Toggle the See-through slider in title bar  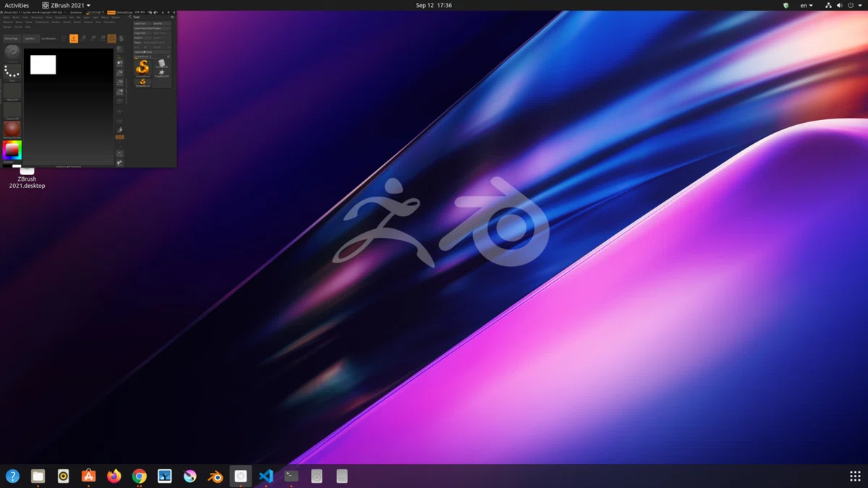pyautogui.click(x=95, y=12)
